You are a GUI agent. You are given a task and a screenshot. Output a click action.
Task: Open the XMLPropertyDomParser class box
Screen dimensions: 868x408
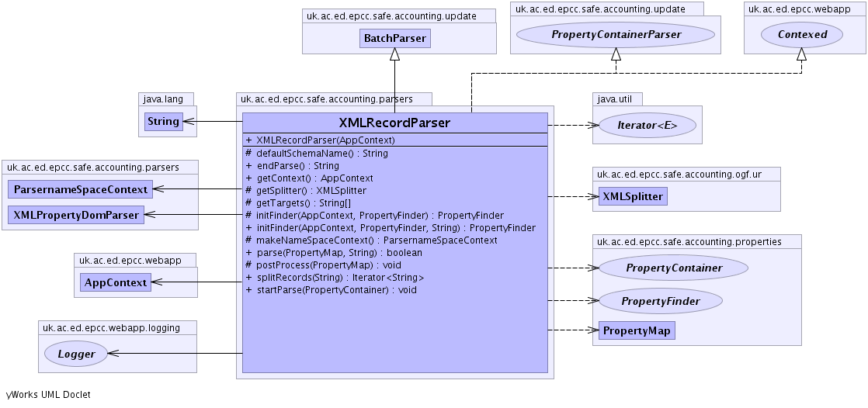click(x=76, y=215)
